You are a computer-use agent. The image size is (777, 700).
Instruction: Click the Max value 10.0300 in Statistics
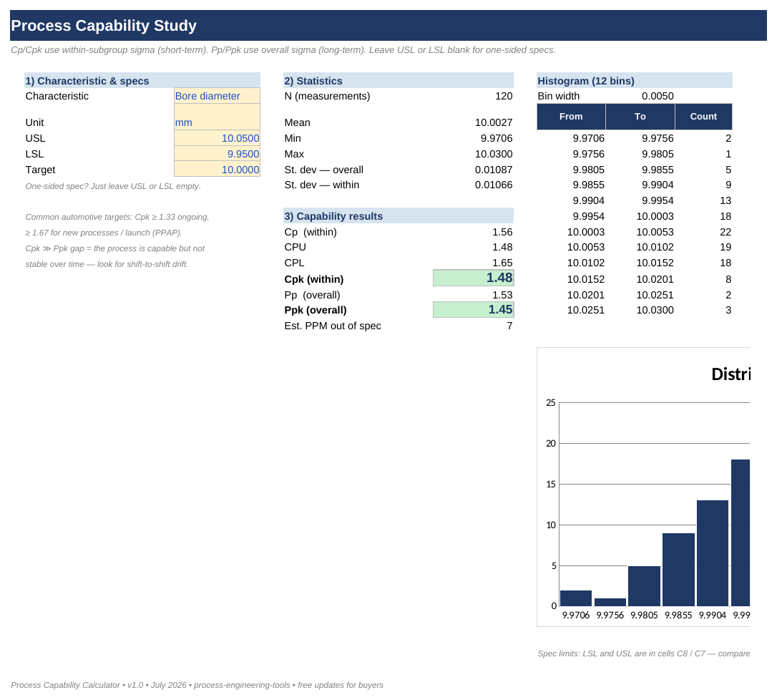(494, 154)
